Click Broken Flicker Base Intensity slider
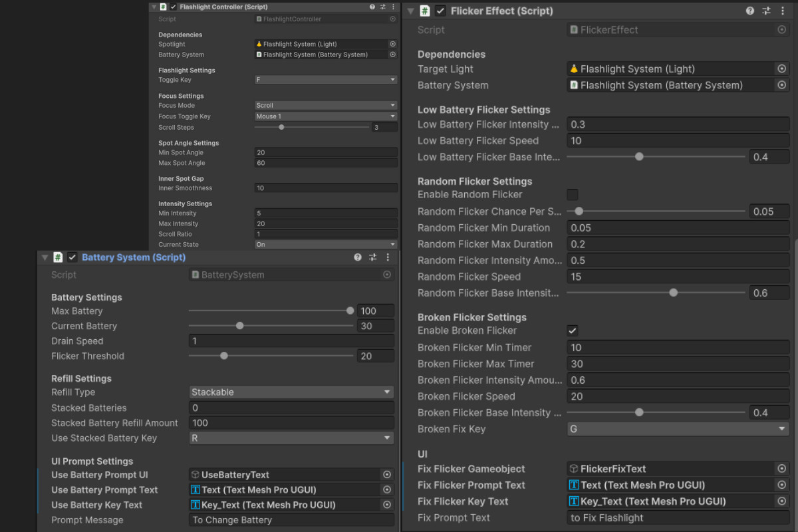Viewport: 798px width, 532px height. 656,412
